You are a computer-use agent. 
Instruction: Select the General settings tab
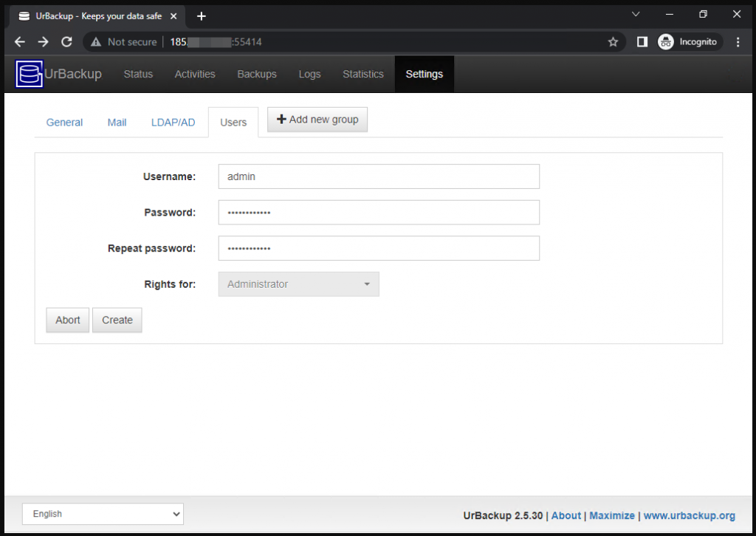coord(64,123)
